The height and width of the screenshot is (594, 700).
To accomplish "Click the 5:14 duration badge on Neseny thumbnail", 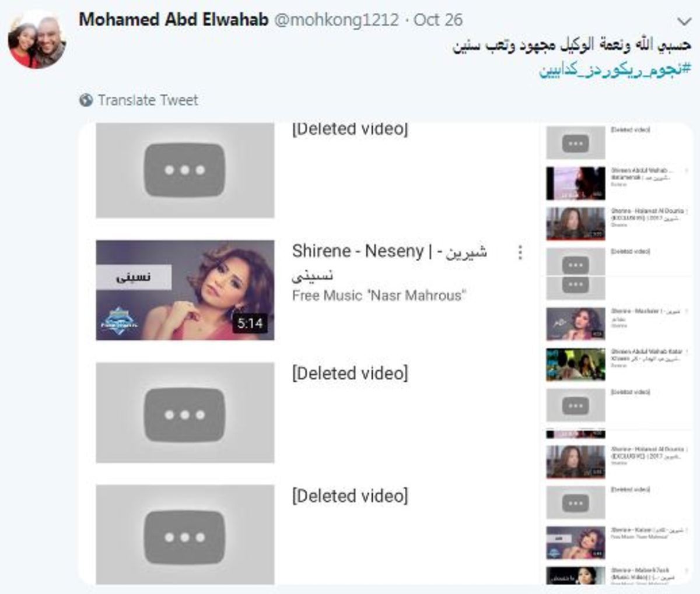I will (250, 323).
